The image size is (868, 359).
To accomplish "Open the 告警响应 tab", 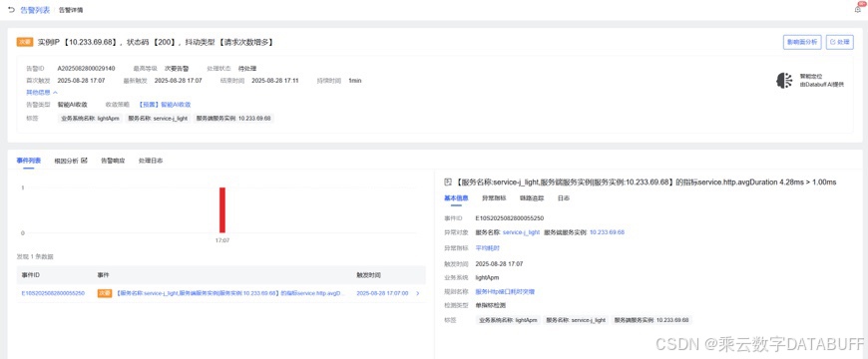I will (x=113, y=161).
